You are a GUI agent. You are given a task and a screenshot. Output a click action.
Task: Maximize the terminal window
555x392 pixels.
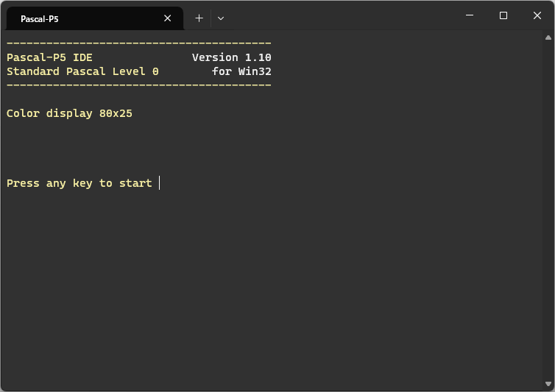(503, 15)
